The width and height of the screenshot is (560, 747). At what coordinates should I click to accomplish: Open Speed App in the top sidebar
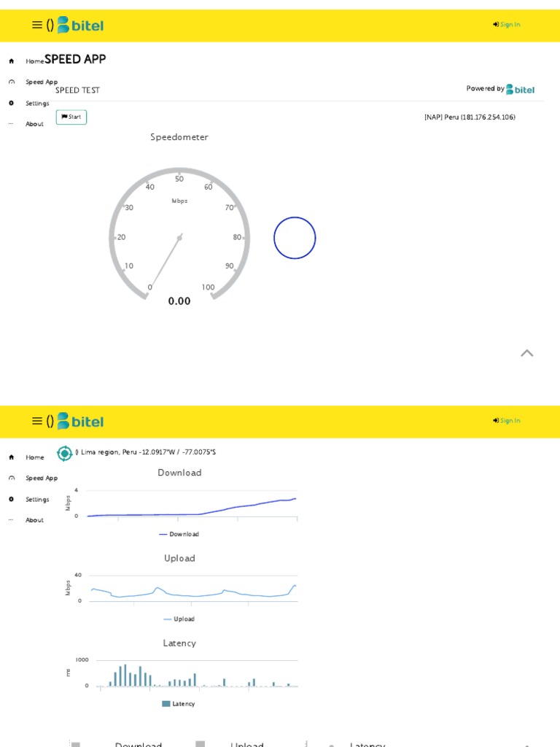(x=42, y=82)
